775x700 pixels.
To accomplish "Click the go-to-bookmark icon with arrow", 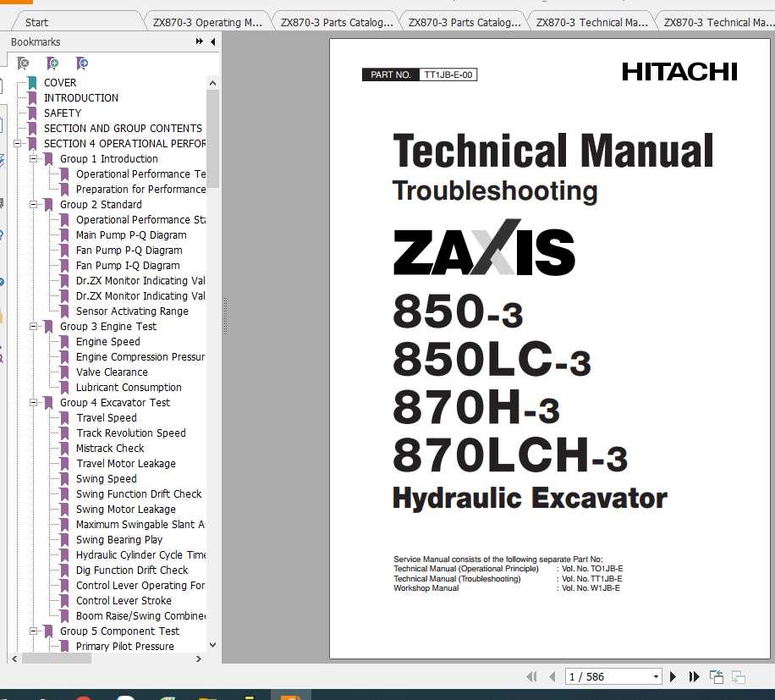I will (x=80, y=63).
